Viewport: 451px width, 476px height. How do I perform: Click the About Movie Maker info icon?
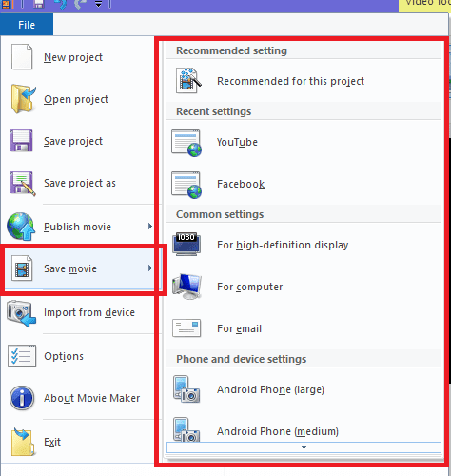(x=22, y=398)
